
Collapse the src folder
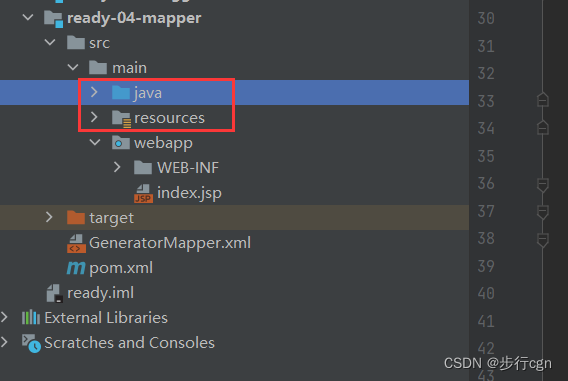click(50, 42)
